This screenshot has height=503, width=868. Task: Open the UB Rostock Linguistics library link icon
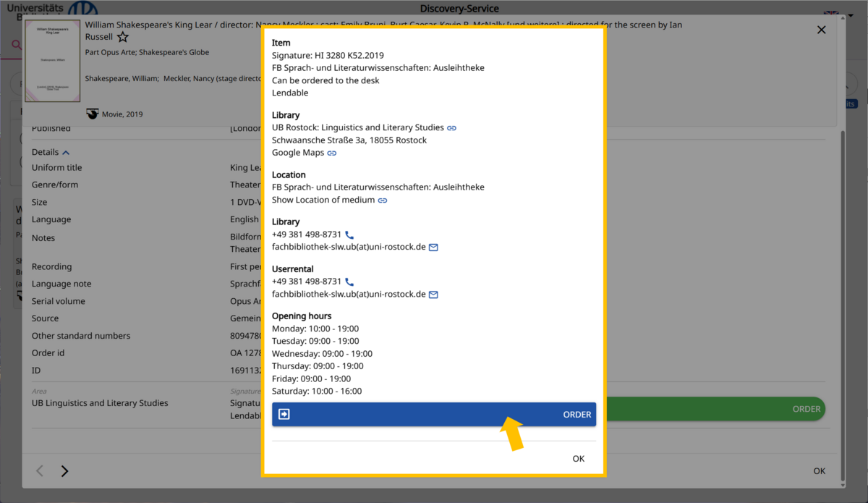(x=451, y=128)
